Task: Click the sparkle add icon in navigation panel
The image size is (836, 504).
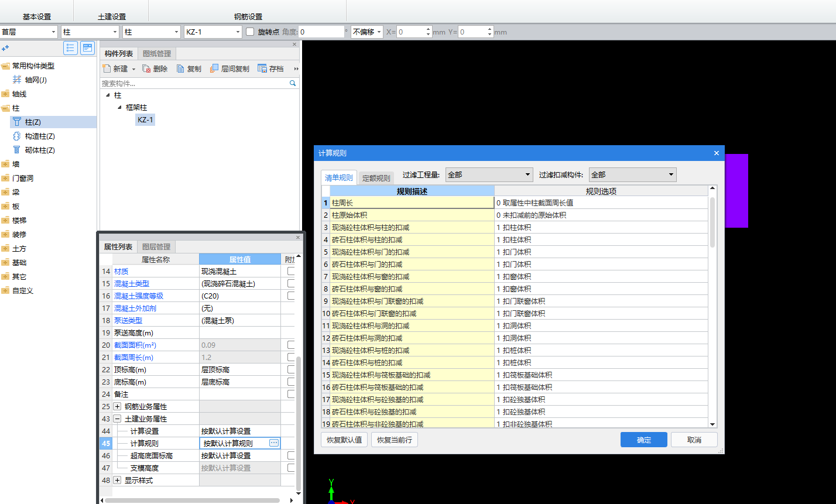Action: pyautogui.click(x=5, y=49)
